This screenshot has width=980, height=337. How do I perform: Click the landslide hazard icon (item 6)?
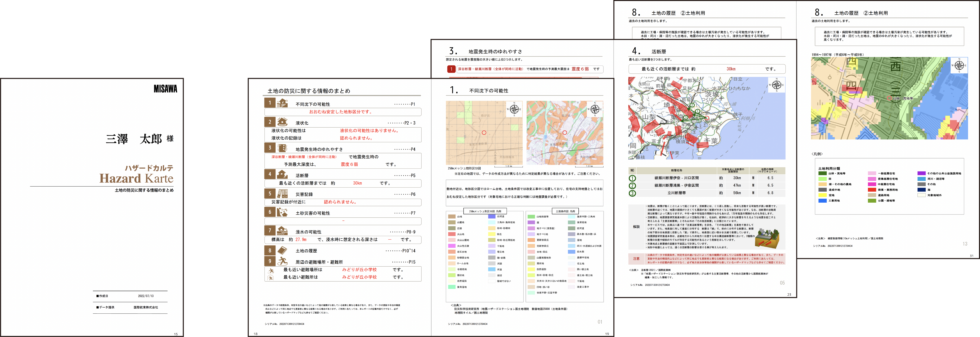coord(282,212)
